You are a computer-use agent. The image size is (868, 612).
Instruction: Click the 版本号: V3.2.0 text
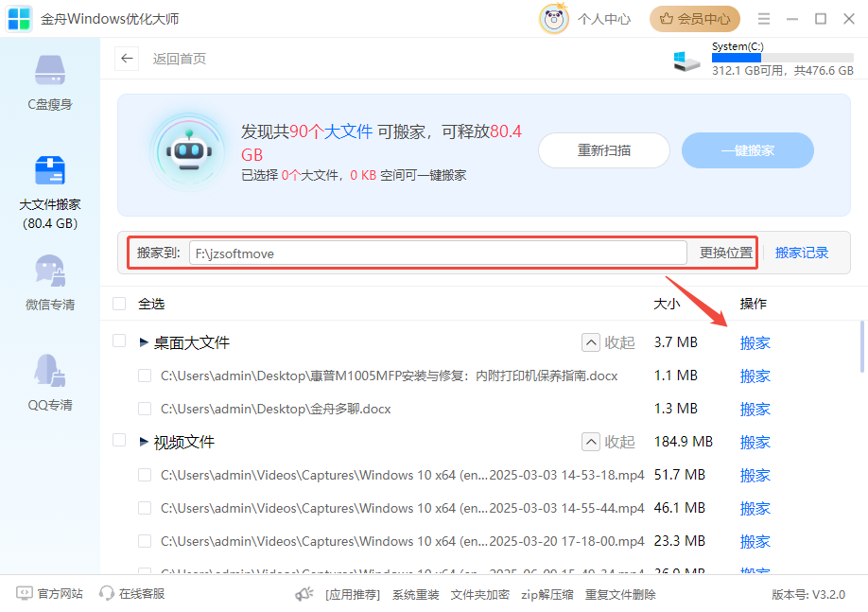(x=808, y=595)
